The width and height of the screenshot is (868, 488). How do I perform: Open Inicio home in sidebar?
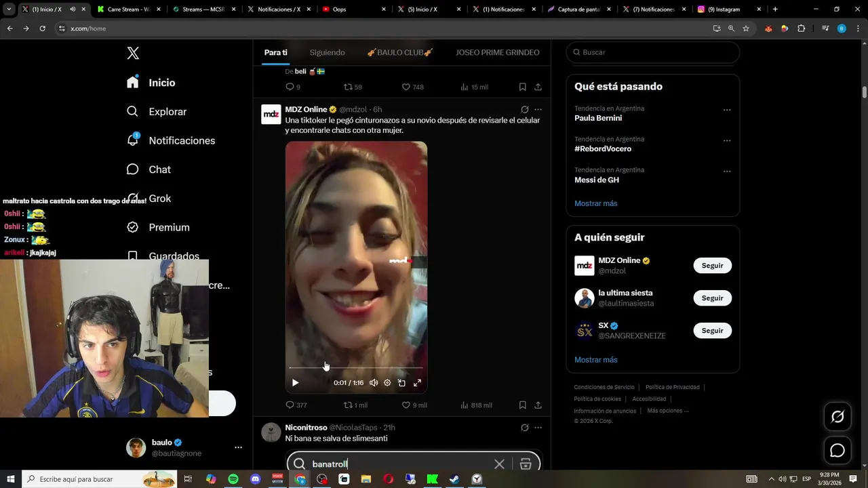(x=151, y=83)
